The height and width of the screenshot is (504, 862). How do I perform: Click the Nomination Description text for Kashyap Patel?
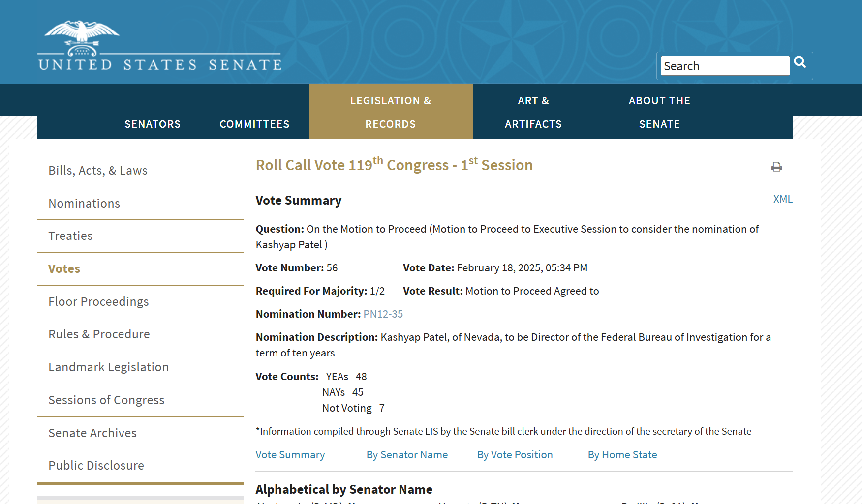click(513, 345)
